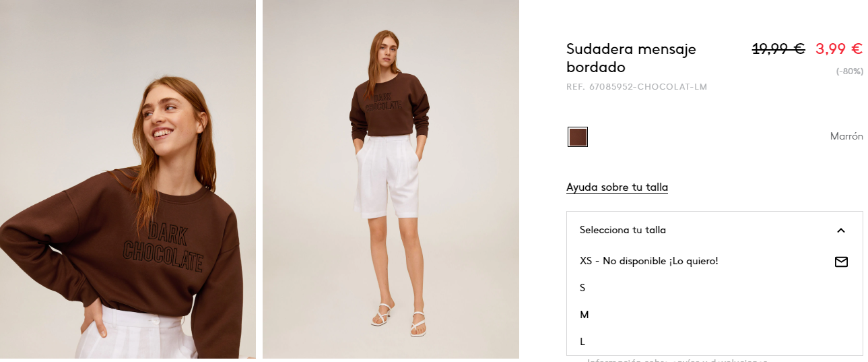Viewport: 868px width, 362px height.
Task: Click the white shorts in the full-body photo
Action: click(387, 177)
